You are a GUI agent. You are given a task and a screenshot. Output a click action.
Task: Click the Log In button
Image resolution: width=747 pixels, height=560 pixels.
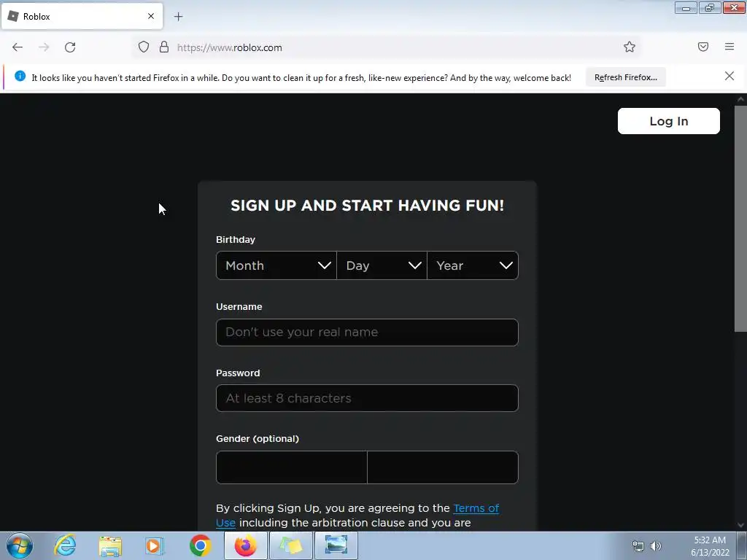point(668,121)
